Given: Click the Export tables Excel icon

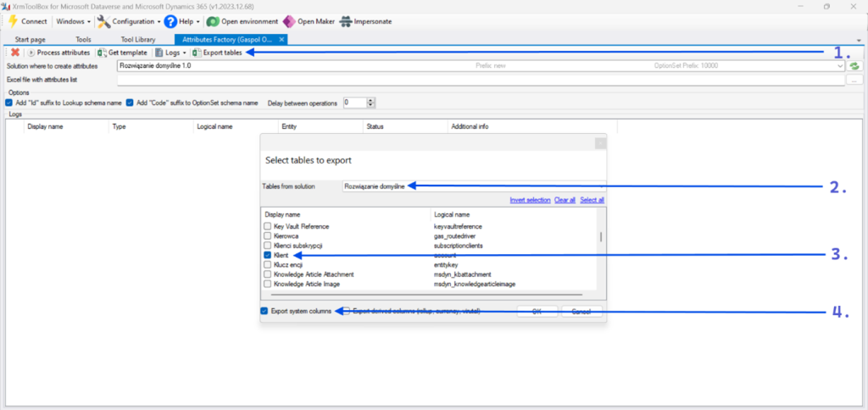Looking at the screenshot, I should (197, 53).
